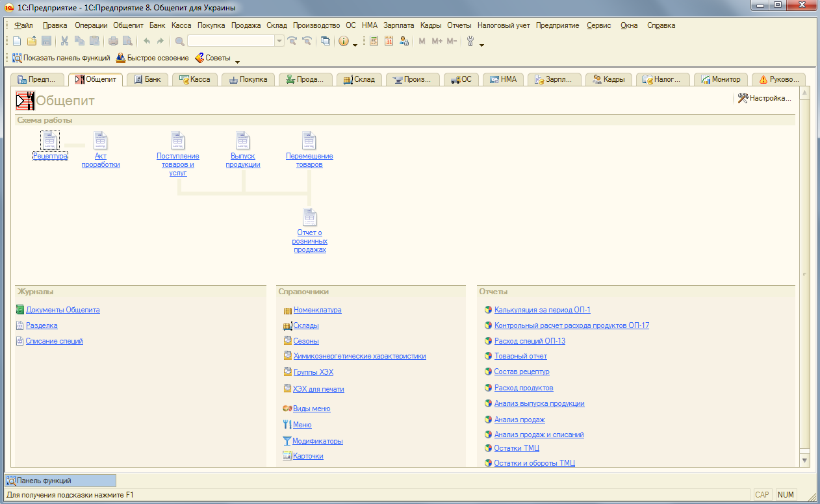Image resolution: width=820 pixels, height=504 pixels.
Task: Open the Операции menu
Action: [x=91, y=25]
